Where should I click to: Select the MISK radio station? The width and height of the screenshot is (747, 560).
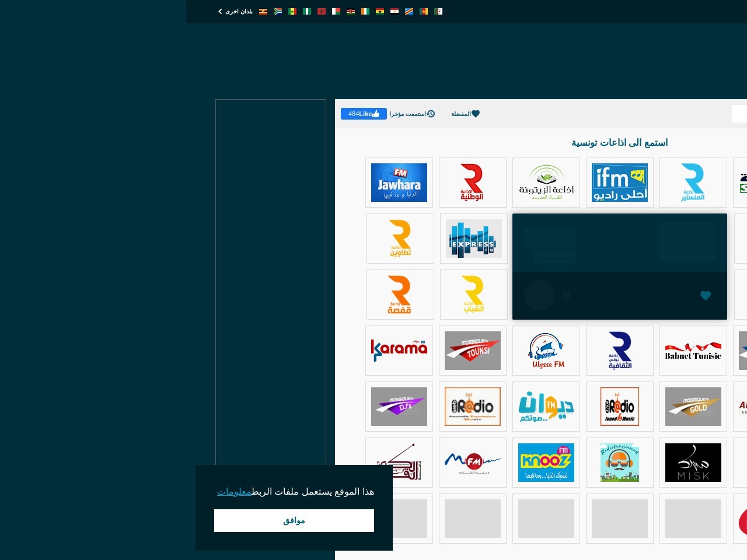tap(693, 463)
